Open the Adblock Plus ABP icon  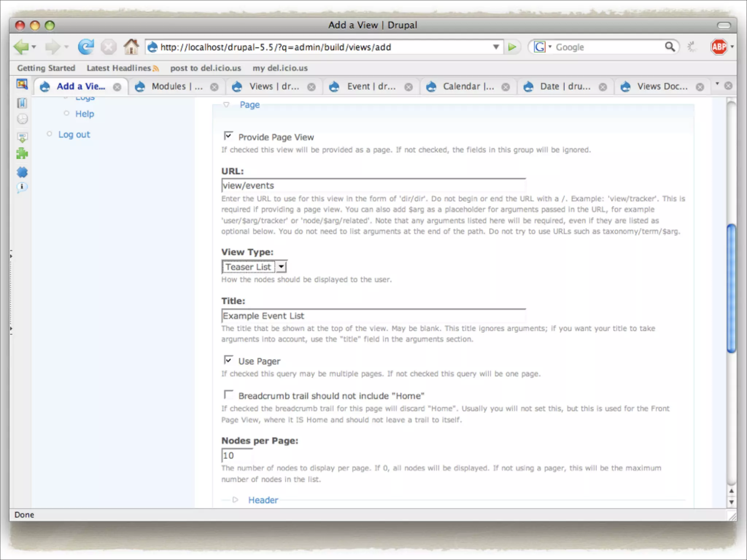(x=719, y=47)
